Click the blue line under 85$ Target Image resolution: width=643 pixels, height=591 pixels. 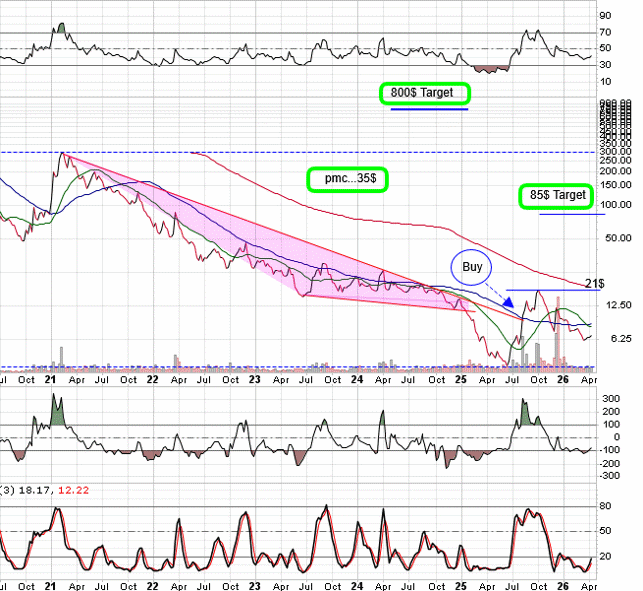point(571,214)
